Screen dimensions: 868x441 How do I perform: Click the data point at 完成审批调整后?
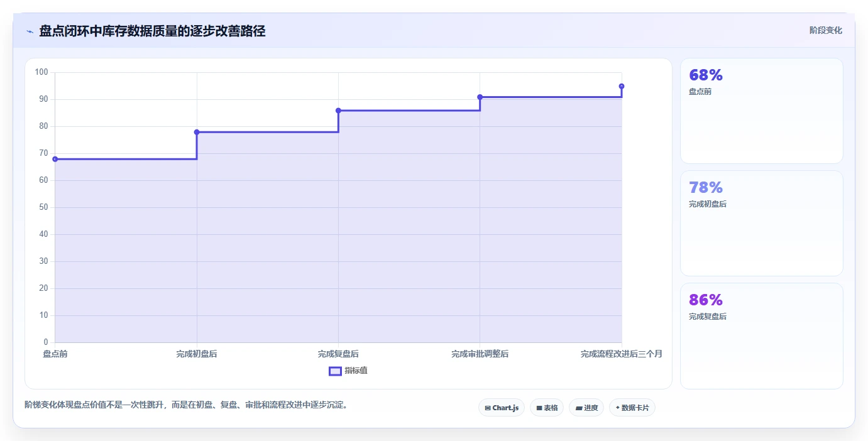480,97
